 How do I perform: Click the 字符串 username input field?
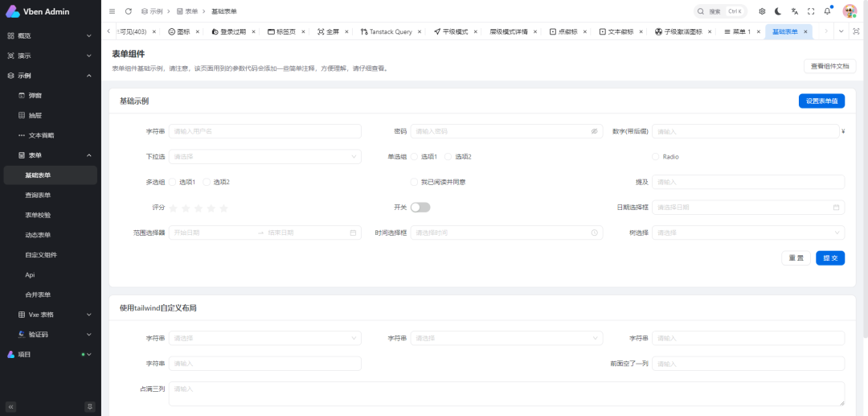click(264, 131)
